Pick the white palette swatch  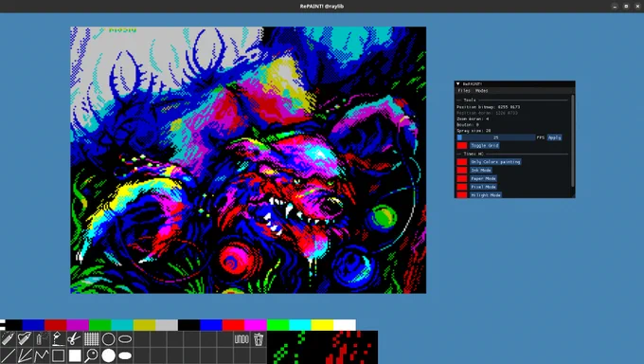[x=345, y=325]
